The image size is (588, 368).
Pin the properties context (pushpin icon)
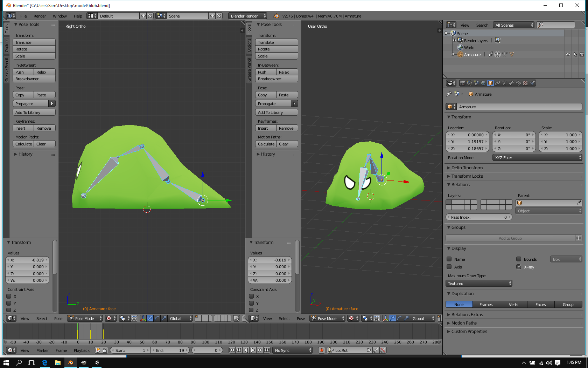point(449,94)
